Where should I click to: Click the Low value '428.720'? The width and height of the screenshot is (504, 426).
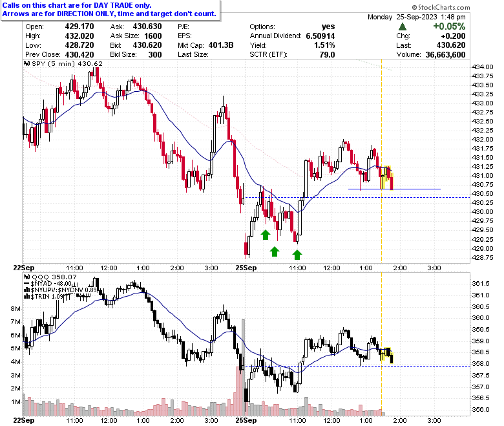[79, 45]
